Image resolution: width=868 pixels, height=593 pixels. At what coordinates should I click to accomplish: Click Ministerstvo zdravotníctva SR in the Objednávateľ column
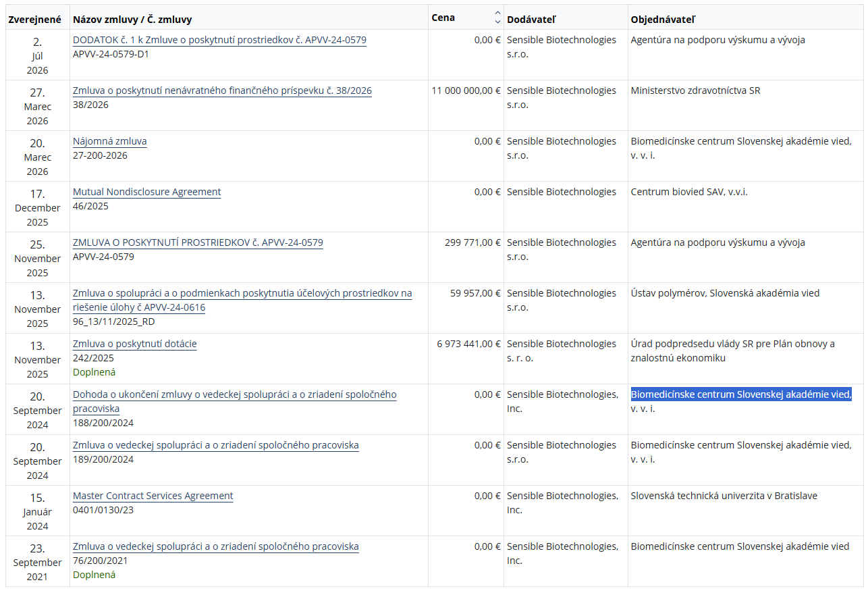pos(695,91)
